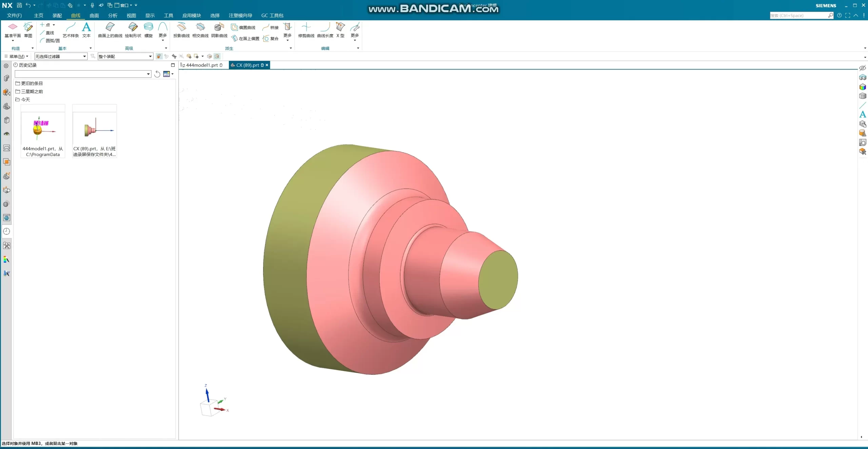Viewport: 868px width, 449px height.
Task: Toggle the highlighted selection option on the selection bar
Action: [x=159, y=56]
